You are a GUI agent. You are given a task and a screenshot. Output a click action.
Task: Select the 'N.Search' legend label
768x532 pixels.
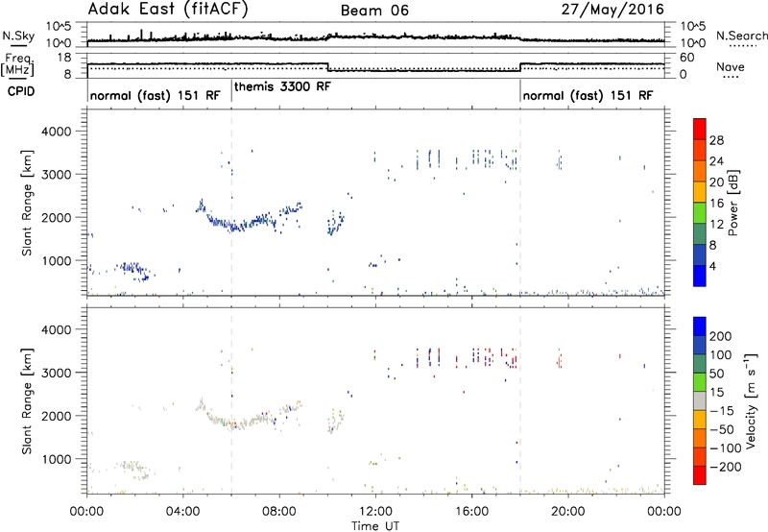pos(741,36)
